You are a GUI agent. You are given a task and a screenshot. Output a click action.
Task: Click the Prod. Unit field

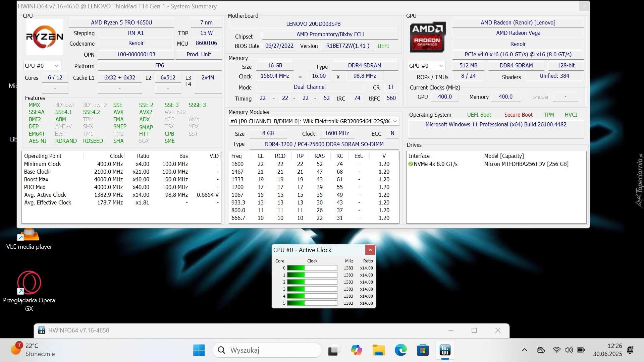199,54
